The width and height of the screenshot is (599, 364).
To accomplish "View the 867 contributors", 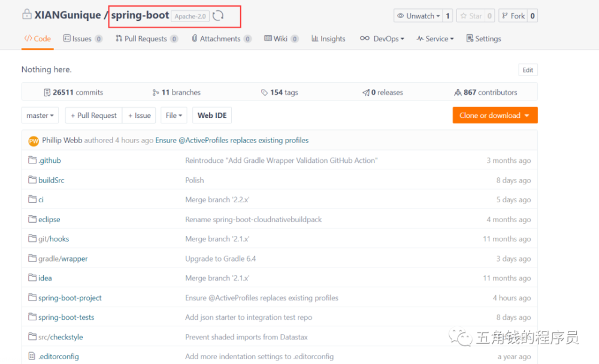I will [486, 92].
